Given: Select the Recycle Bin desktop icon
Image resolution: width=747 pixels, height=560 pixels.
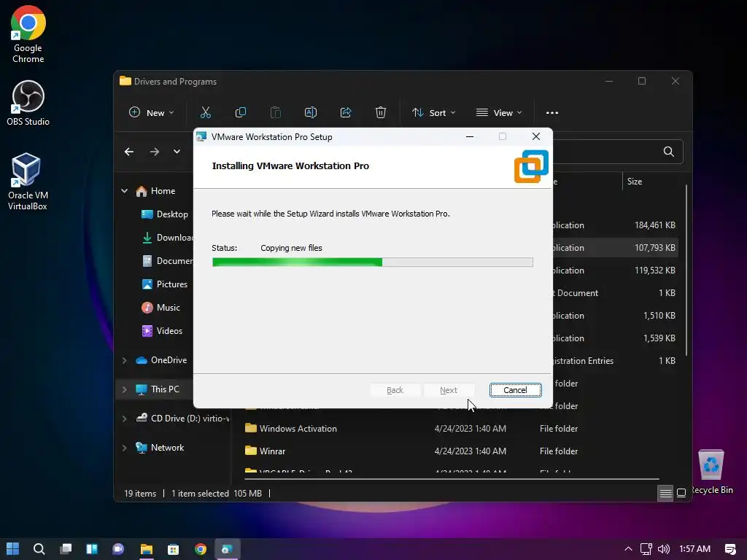Looking at the screenshot, I should [711, 472].
